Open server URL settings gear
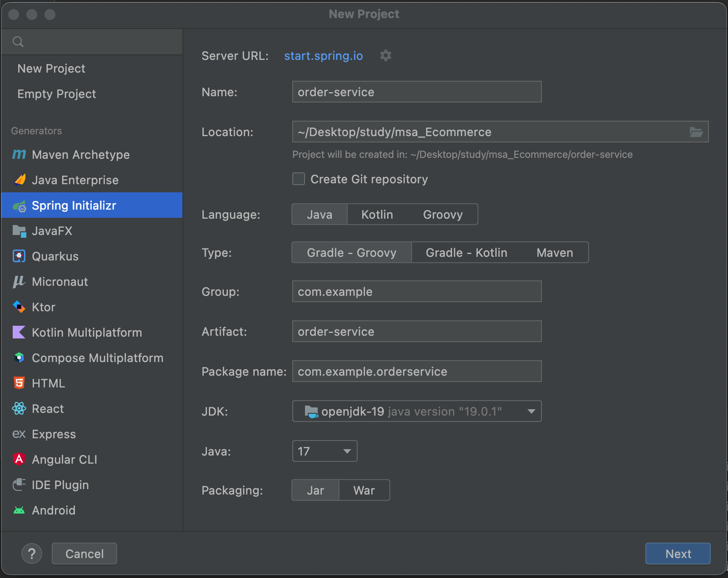 (x=386, y=55)
